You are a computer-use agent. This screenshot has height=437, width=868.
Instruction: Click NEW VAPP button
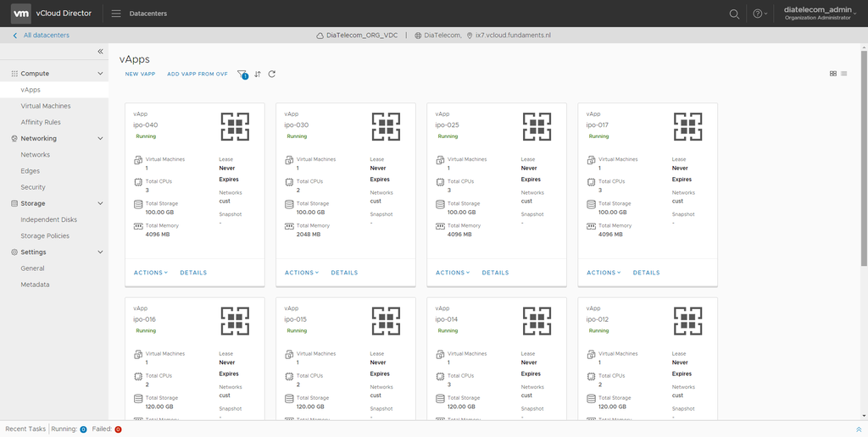(x=140, y=74)
